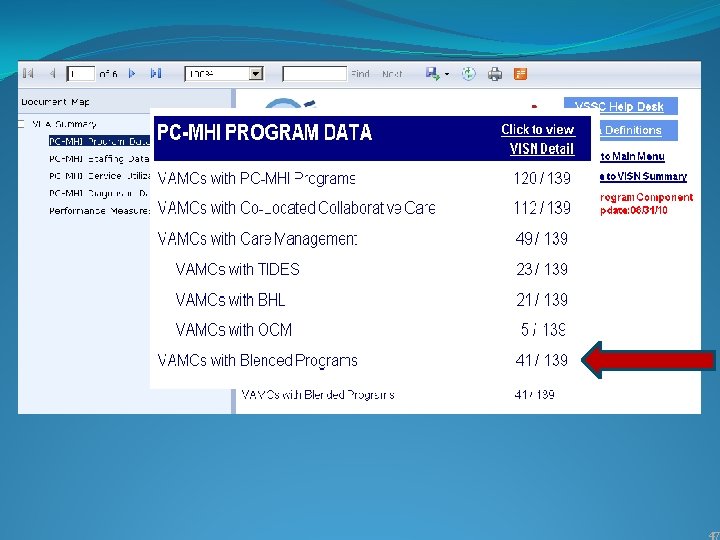The width and height of the screenshot is (720, 540).
Task: Advance to the next report page
Action: (132, 73)
